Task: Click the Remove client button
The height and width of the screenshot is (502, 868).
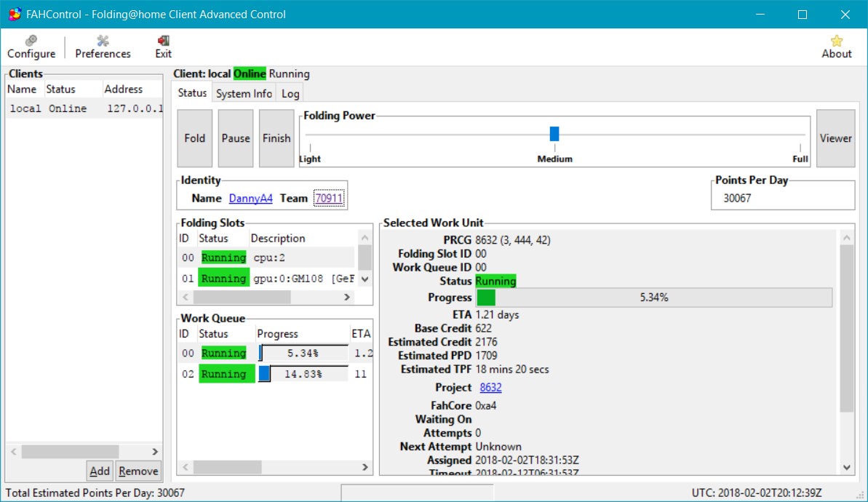Action: [x=138, y=471]
